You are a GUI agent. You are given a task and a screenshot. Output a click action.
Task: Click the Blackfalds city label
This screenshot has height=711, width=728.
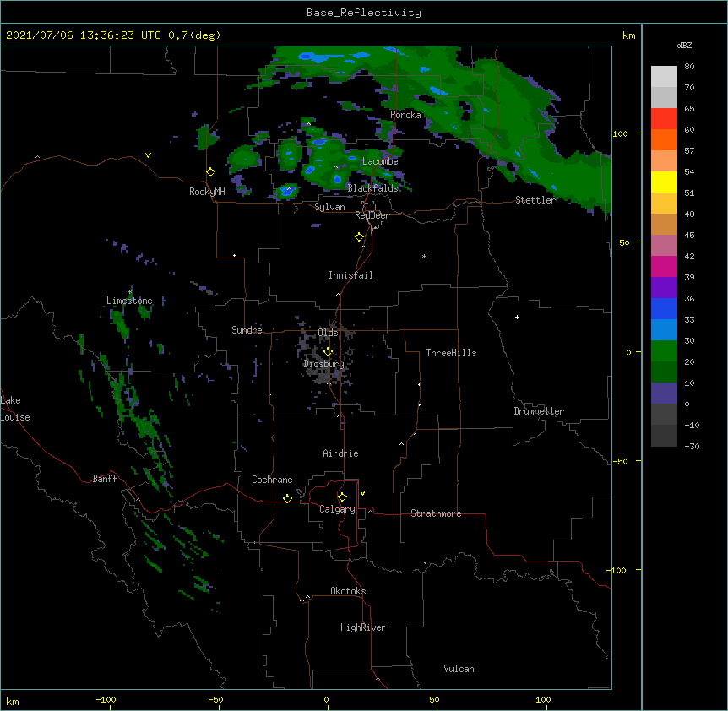pos(372,188)
